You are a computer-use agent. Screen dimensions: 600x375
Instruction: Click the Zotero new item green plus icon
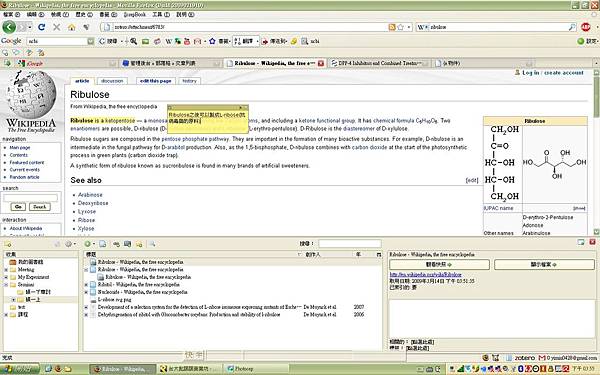coord(88,244)
